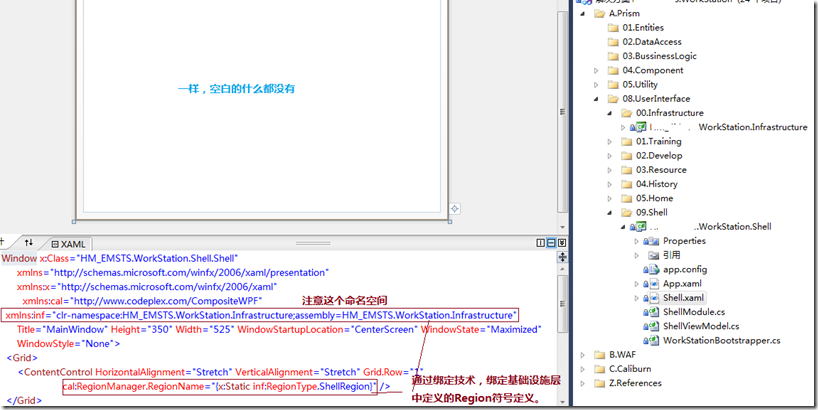The width and height of the screenshot is (818, 410).
Task: Click the Window tag in XAML code
Action: point(19,258)
